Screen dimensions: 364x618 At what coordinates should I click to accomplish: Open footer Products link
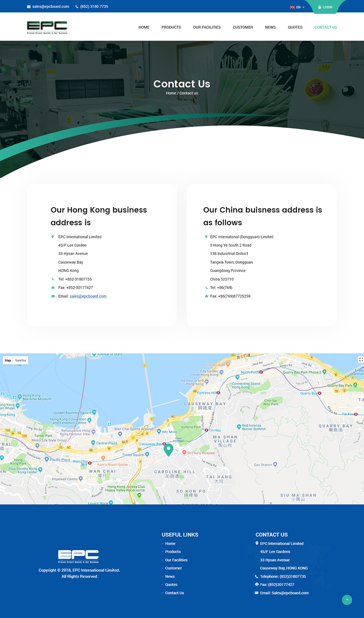click(173, 552)
